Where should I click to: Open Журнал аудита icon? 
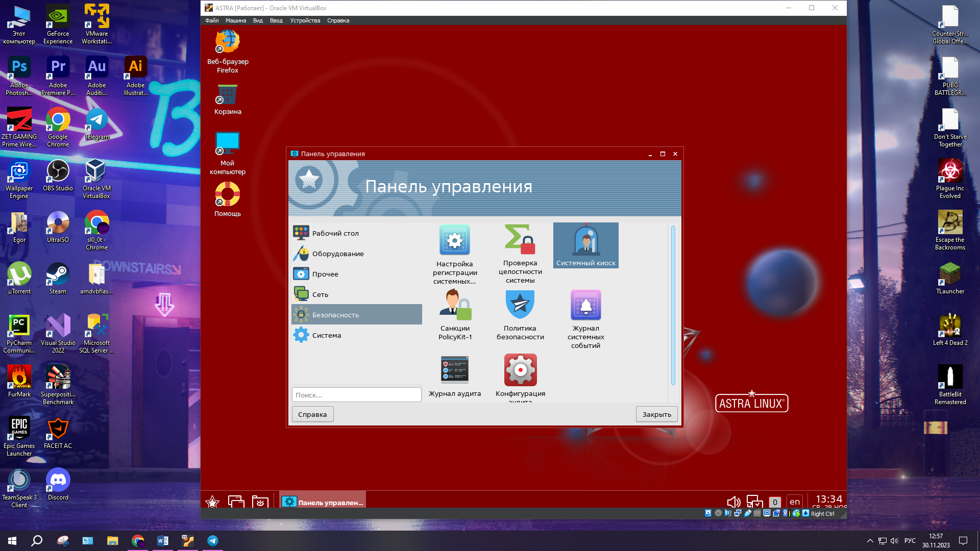click(x=455, y=376)
